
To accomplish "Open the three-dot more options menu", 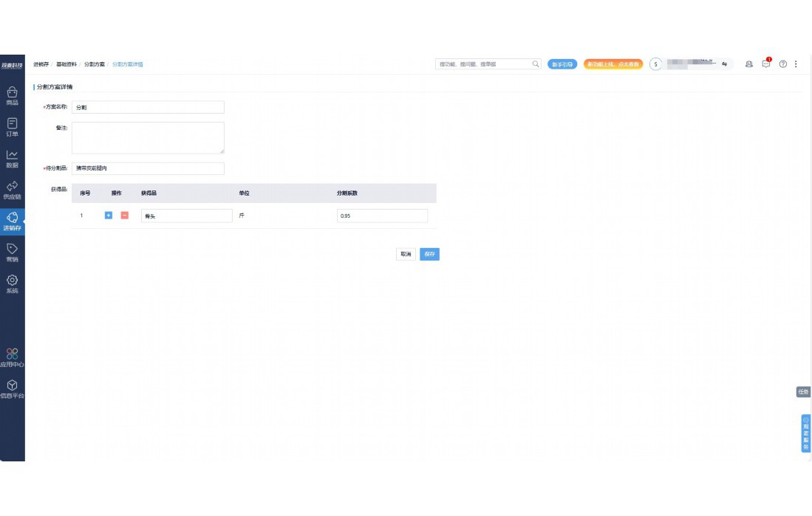I will click(x=796, y=64).
